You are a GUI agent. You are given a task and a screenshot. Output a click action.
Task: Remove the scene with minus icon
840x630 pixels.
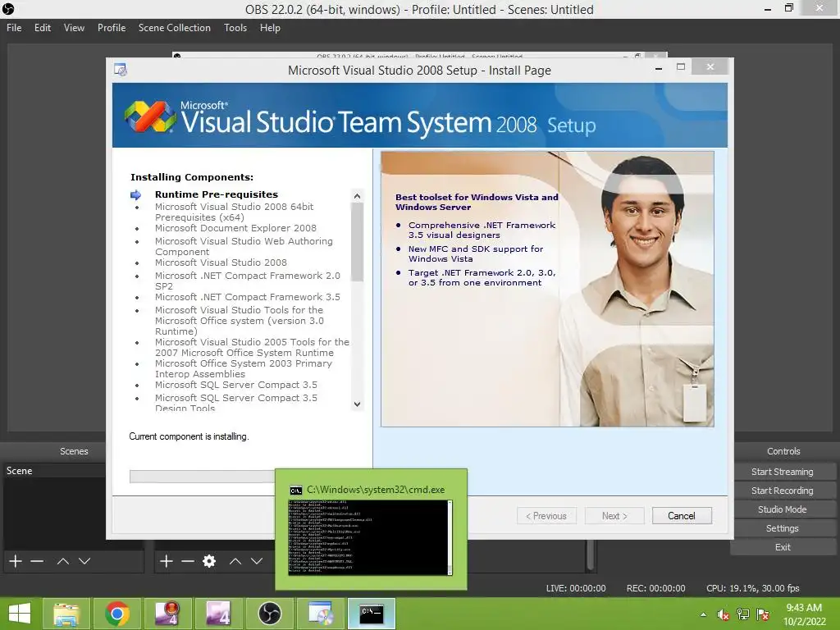[37, 561]
